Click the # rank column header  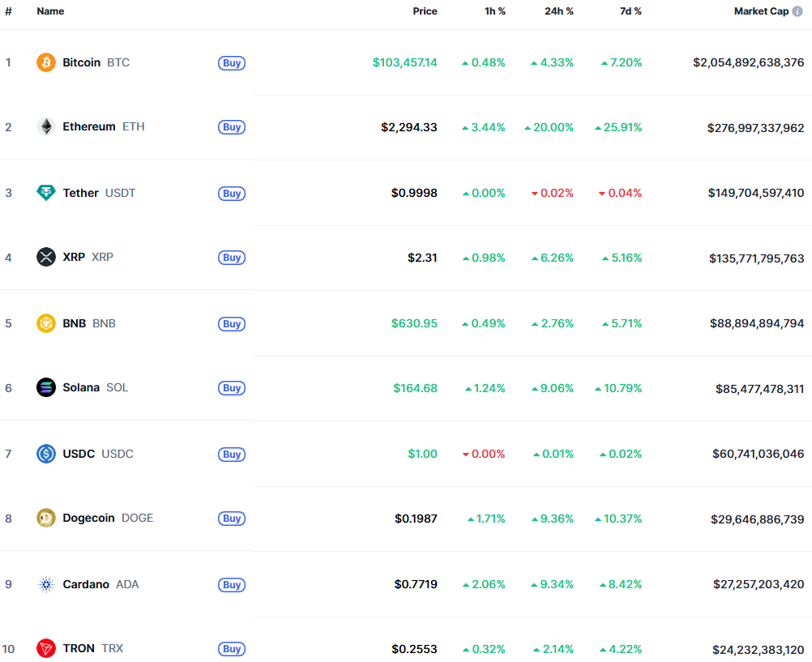click(x=8, y=11)
